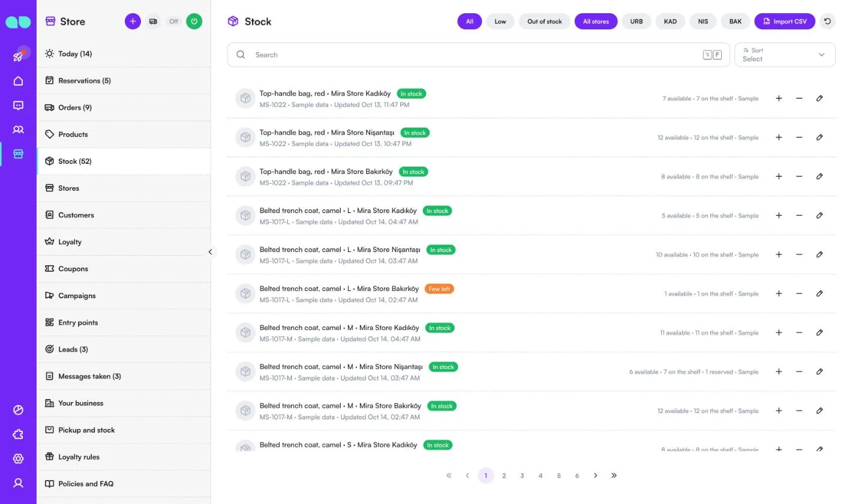Image resolution: width=852 pixels, height=504 pixels.
Task: Go to page 6 of stock
Action: [x=577, y=476]
